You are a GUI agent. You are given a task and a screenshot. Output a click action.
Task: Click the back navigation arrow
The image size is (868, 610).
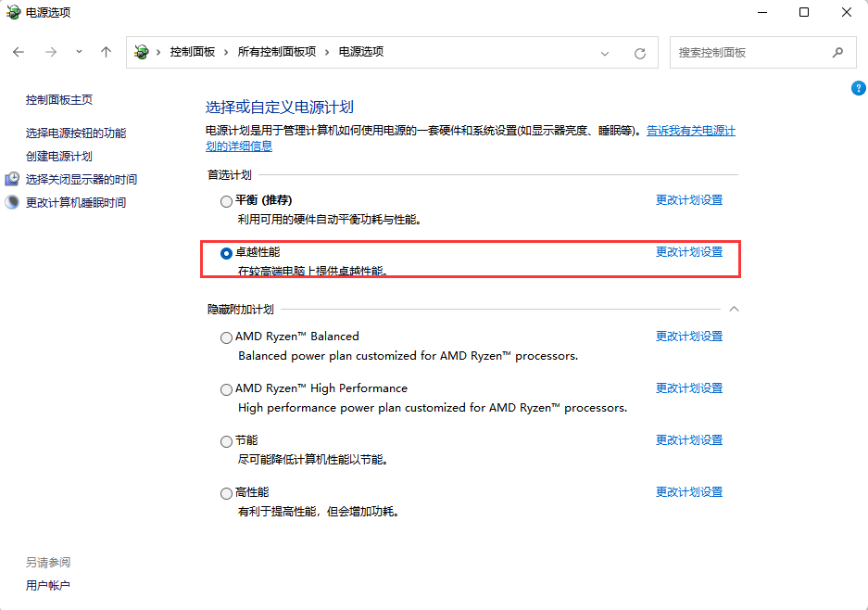click(19, 52)
